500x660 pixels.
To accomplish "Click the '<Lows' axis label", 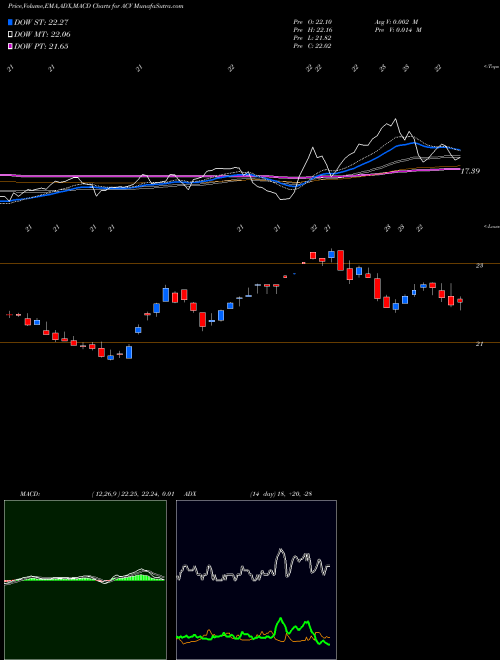I will (x=491, y=226).
